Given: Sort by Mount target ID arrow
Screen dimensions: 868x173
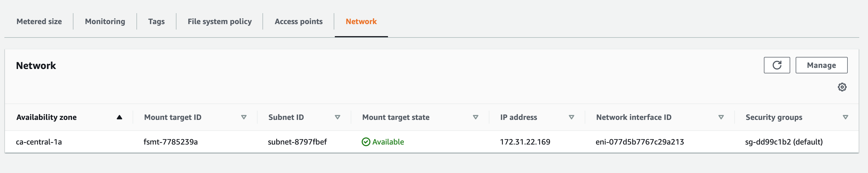Looking at the screenshot, I should click(x=244, y=117).
